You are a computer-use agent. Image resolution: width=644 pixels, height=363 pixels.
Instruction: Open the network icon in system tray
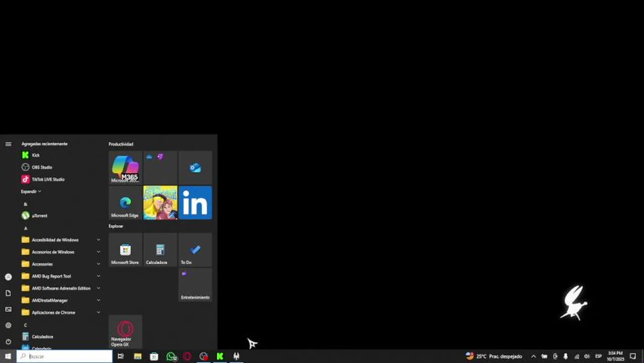(x=576, y=356)
